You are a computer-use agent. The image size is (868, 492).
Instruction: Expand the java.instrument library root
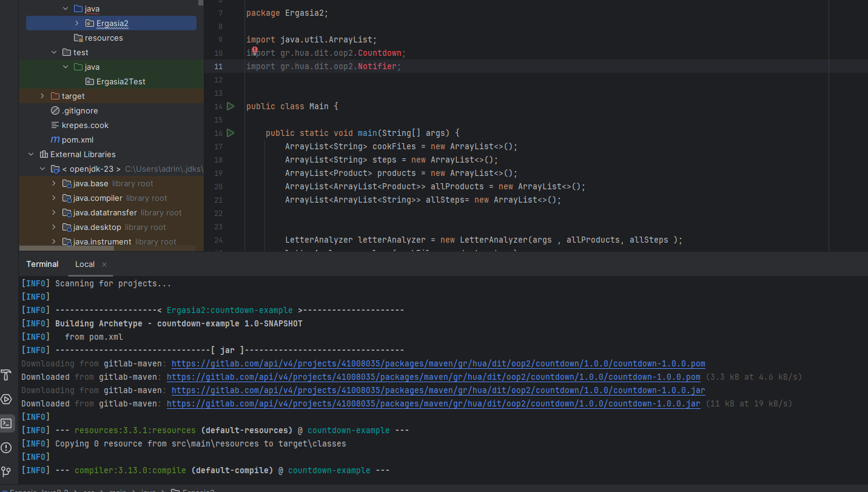pos(54,241)
